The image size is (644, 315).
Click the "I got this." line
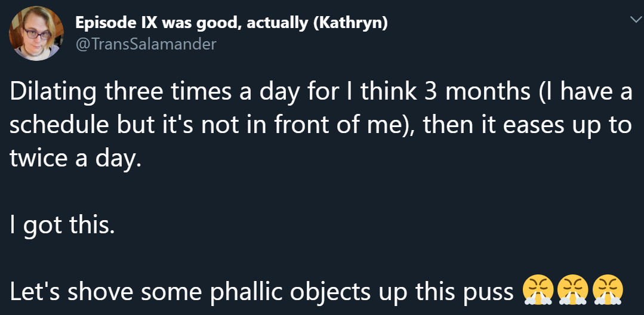[61, 225]
